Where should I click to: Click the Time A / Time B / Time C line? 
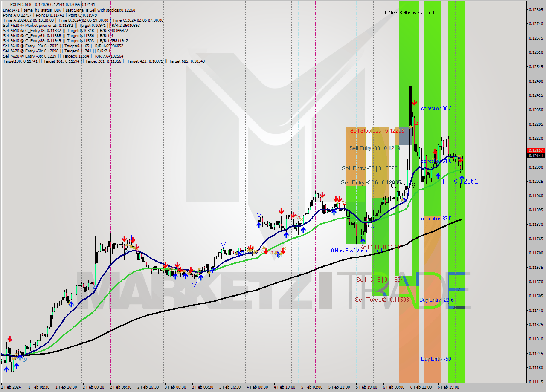pyautogui.click(x=83, y=20)
